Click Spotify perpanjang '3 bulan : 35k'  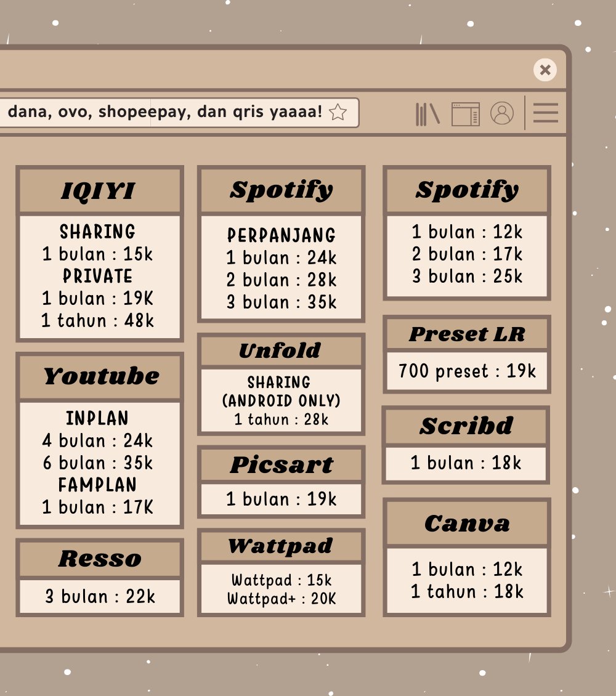click(282, 302)
